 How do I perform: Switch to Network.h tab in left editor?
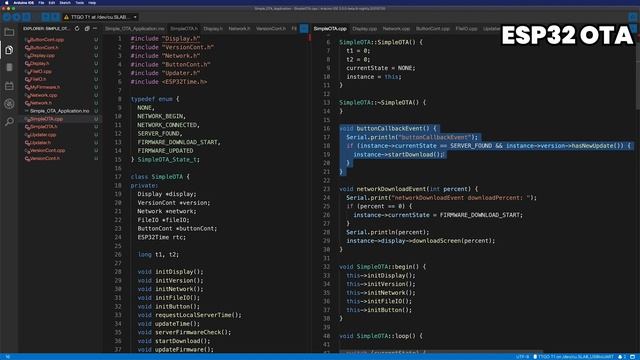coord(239,29)
